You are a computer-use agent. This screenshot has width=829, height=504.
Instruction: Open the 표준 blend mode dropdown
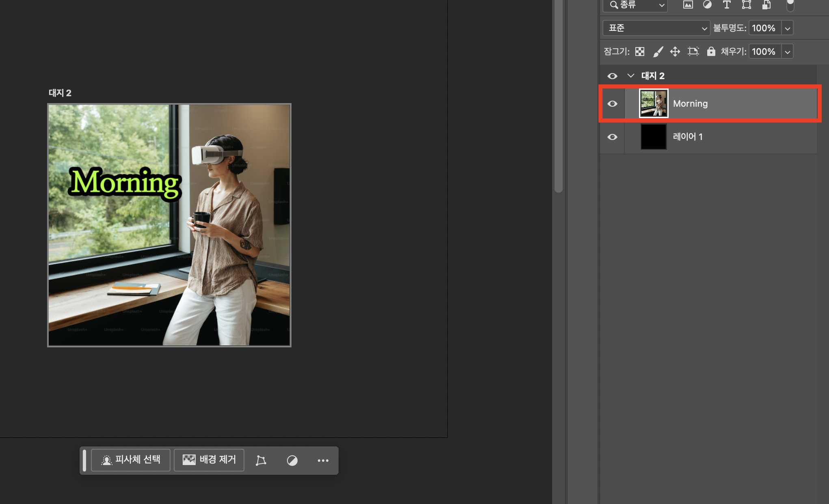point(656,28)
